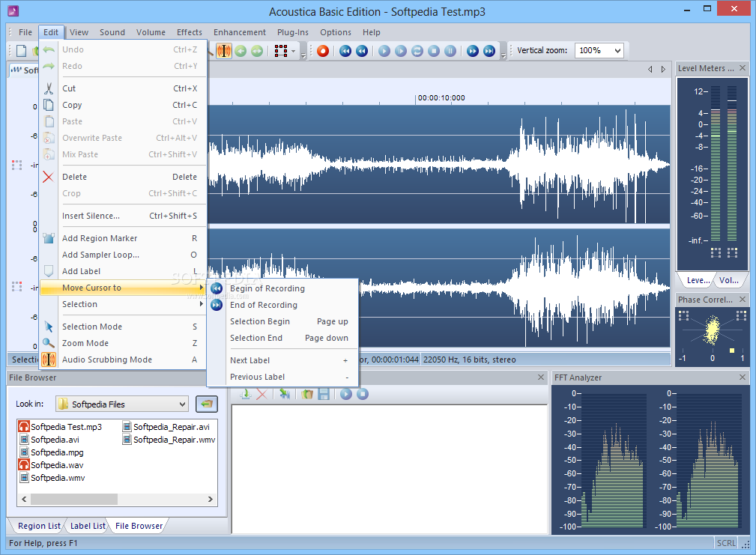Viewport: 756px width, 555px height.
Task: Open the Plug-Ins menu
Action: click(x=293, y=32)
